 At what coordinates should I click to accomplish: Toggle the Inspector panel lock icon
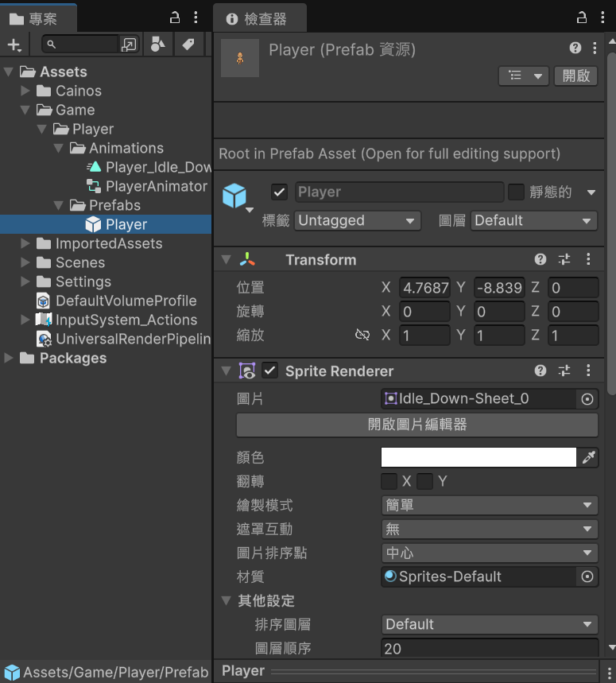coord(582,17)
